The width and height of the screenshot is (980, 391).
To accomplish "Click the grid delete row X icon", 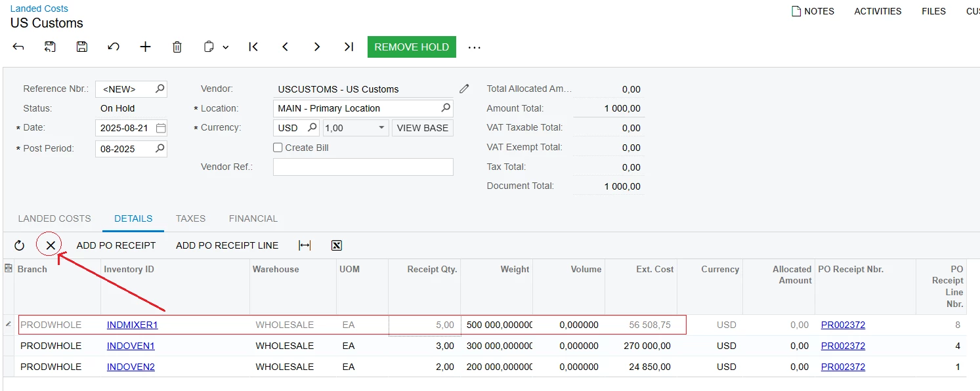I will coord(50,245).
